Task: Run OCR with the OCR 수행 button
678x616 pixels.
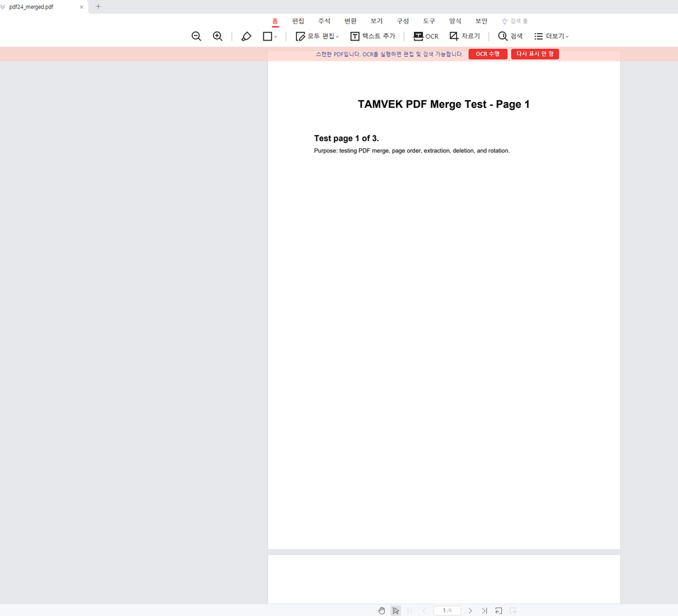Action: [488, 54]
